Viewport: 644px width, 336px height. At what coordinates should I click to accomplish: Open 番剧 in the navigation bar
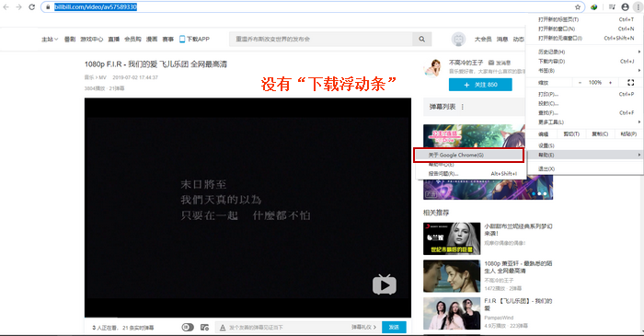(x=70, y=39)
